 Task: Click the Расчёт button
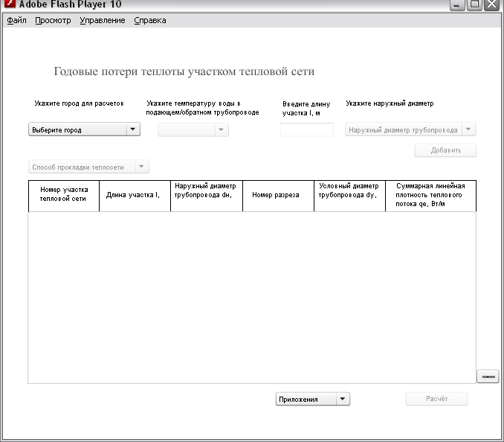coord(436,399)
